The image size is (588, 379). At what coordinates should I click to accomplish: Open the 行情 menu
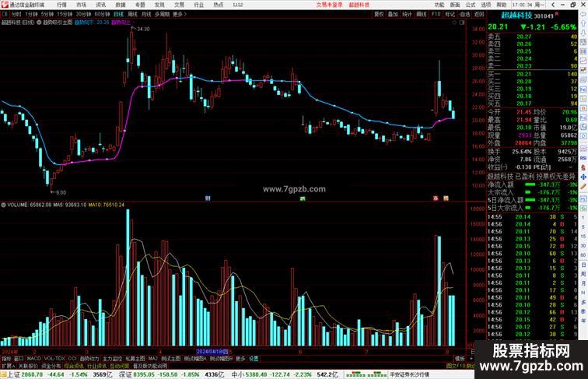coord(61,5)
